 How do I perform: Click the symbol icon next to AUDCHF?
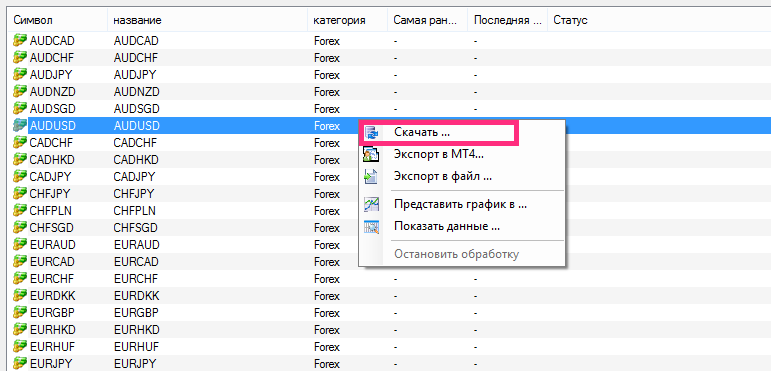[x=20, y=57]
